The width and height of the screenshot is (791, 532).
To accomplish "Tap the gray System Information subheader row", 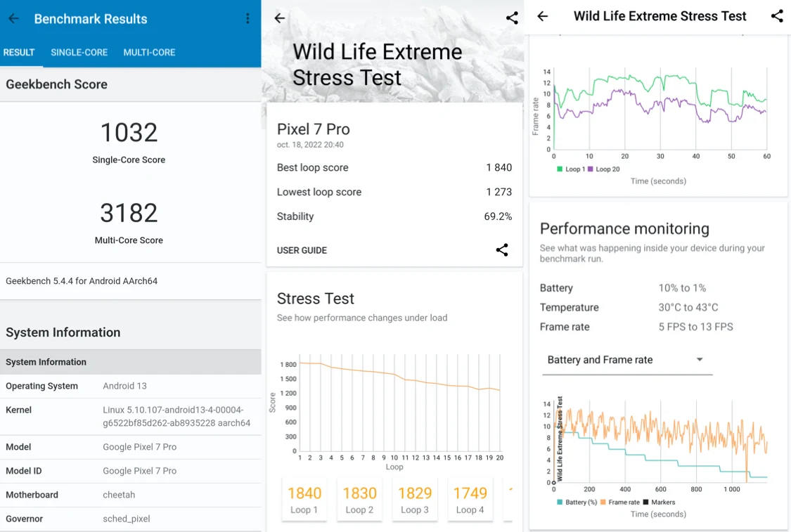I will click(x=131, y=362).
